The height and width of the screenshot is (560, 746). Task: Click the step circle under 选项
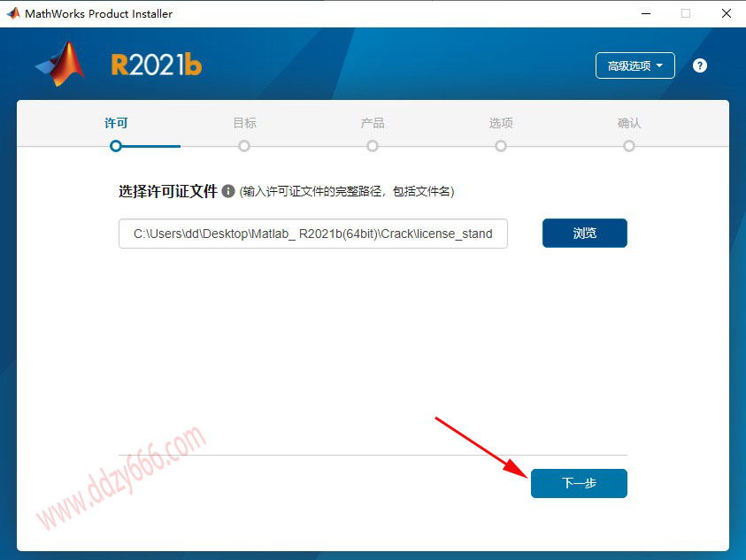501,146
